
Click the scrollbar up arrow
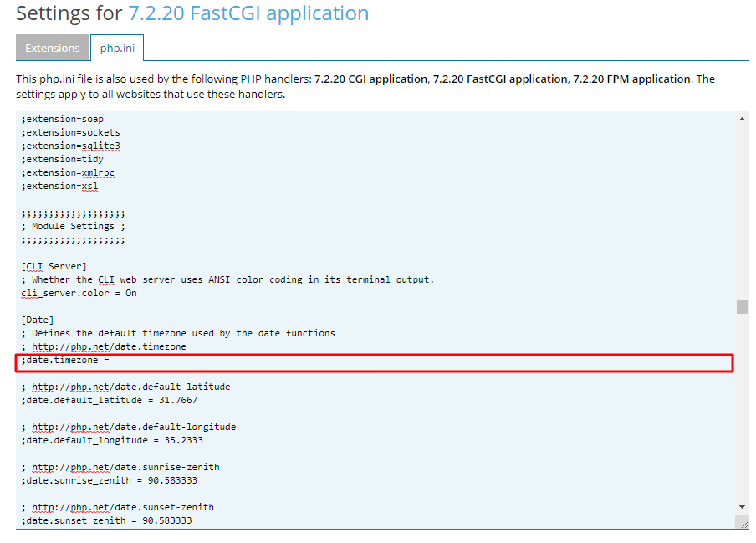(742, 119)
